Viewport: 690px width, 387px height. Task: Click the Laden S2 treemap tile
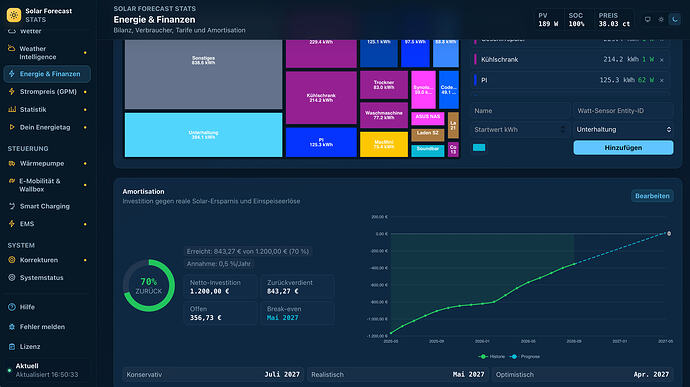coord(428,134)
